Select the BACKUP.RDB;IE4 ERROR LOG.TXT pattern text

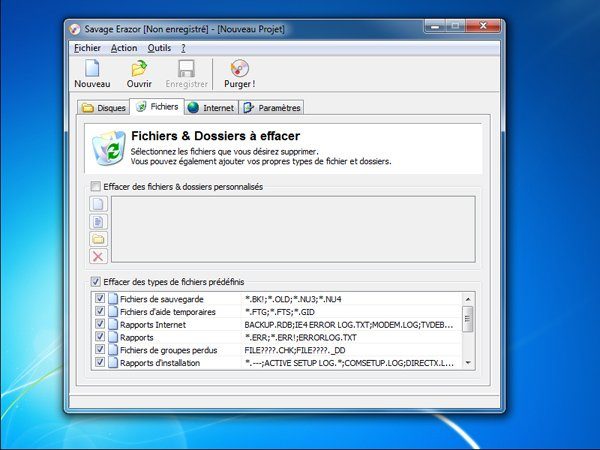pos(349,325)
